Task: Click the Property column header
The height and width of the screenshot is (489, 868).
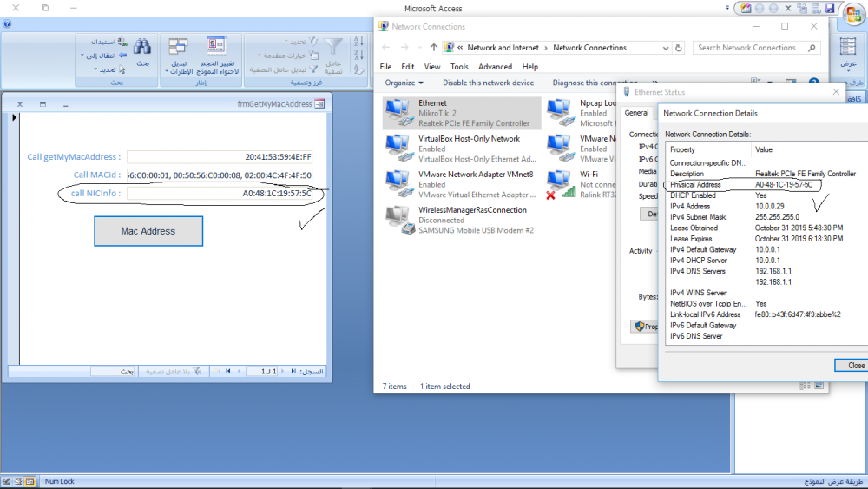Action: click(x=708, y=149)
